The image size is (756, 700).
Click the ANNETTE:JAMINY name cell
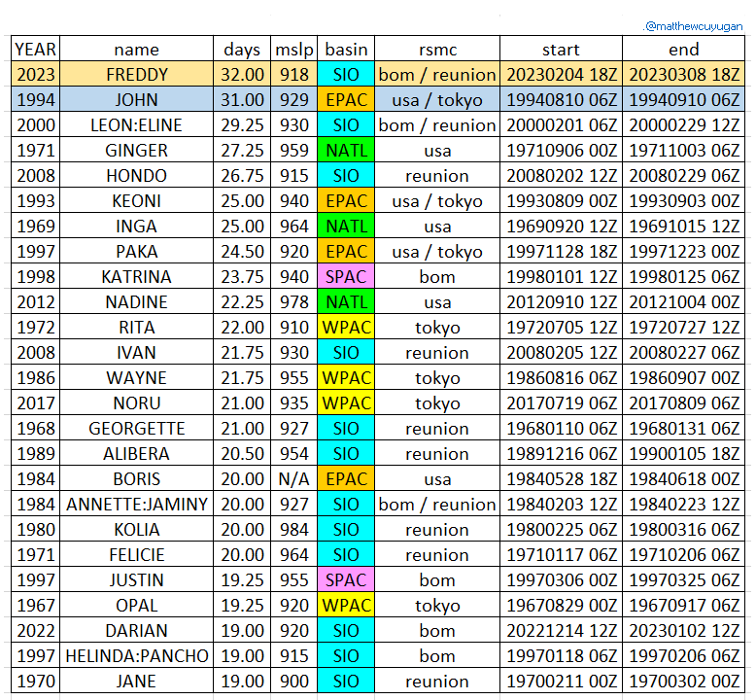136,505
